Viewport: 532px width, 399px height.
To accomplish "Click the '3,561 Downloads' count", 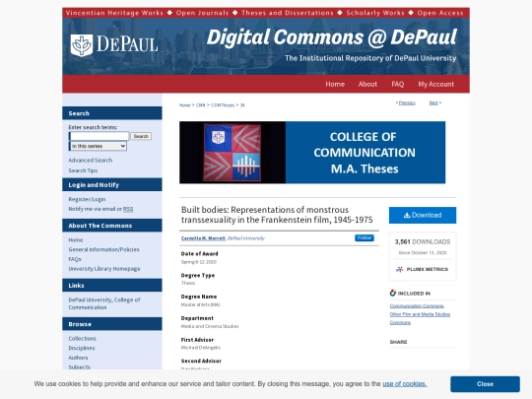I will (423, 242).
